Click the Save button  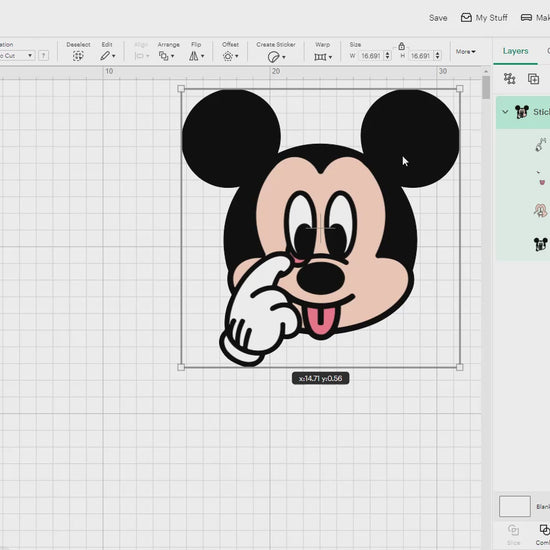(438, 18)
